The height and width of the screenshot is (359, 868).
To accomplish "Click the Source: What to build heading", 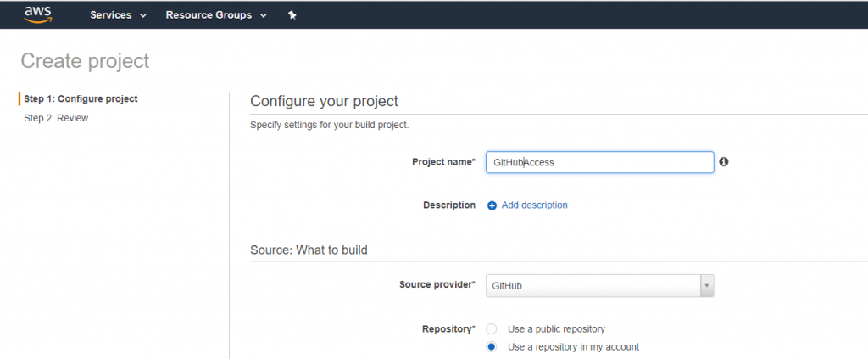I will click(x=309, y=250).
